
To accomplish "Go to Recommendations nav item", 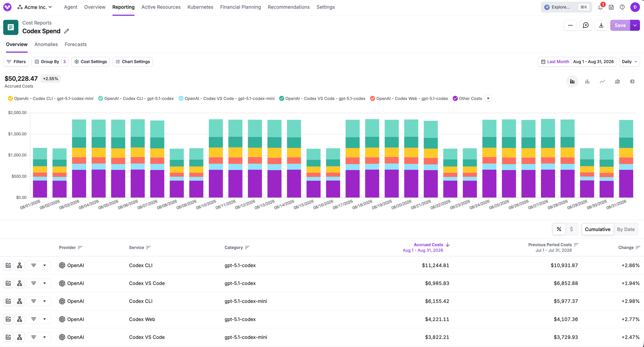I will (x=288, y=7).
